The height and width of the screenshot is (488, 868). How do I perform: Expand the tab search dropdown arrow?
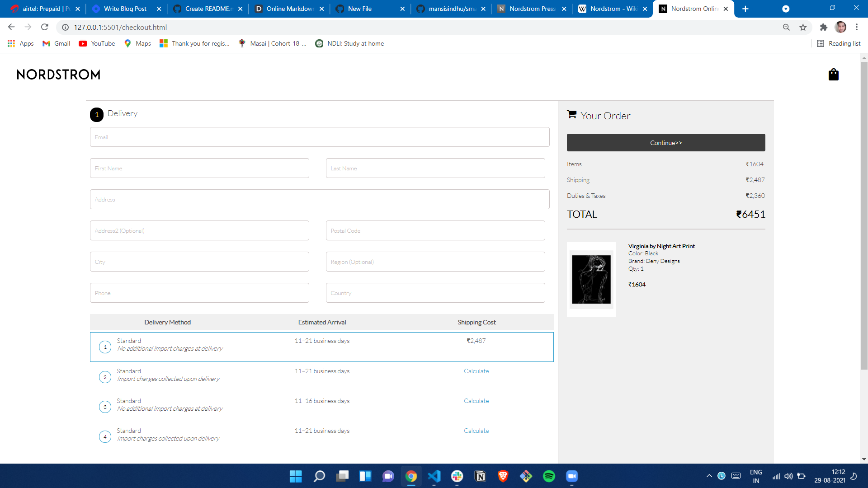[x=786, y=9]
